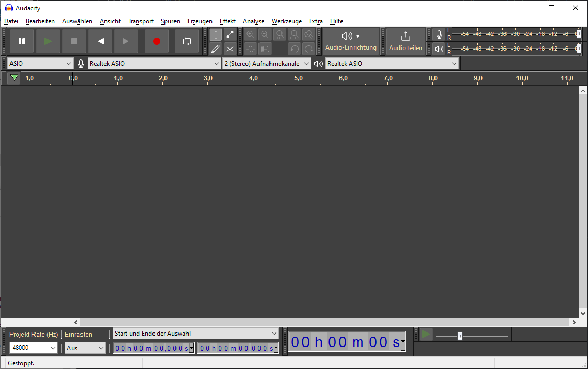Click the Zoom toggle icon
The width and height of the screenshot is (588, 369).
[x=309, y=35]
